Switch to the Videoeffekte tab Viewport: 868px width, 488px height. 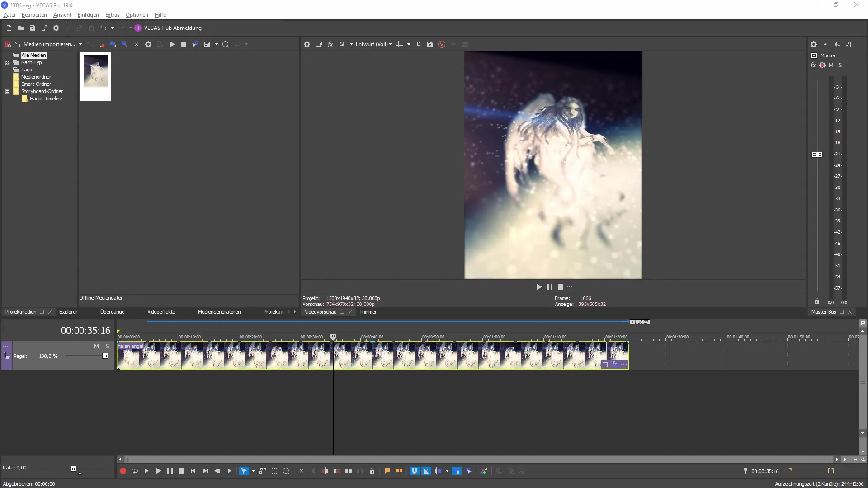[161, 312]
